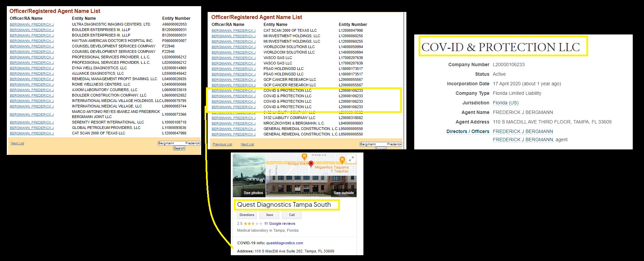This screenshot has width=644, height=261.
Task: Open the See outside street view thumbnail
Action: tap(311, 186)
